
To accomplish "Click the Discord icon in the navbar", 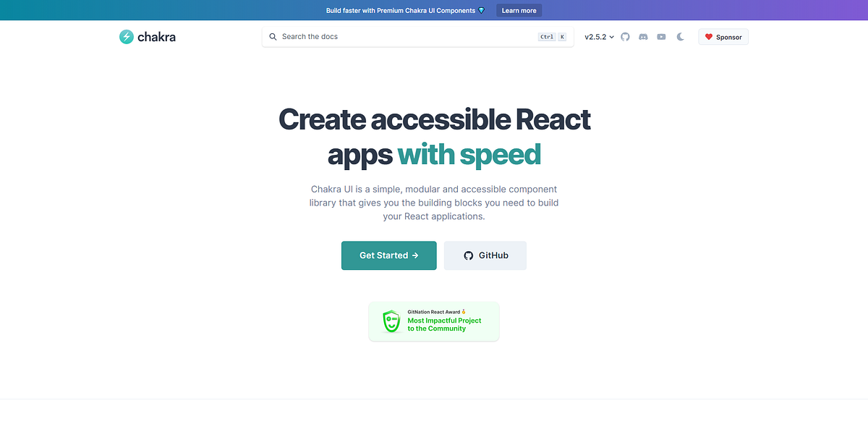I will (643, 36).
